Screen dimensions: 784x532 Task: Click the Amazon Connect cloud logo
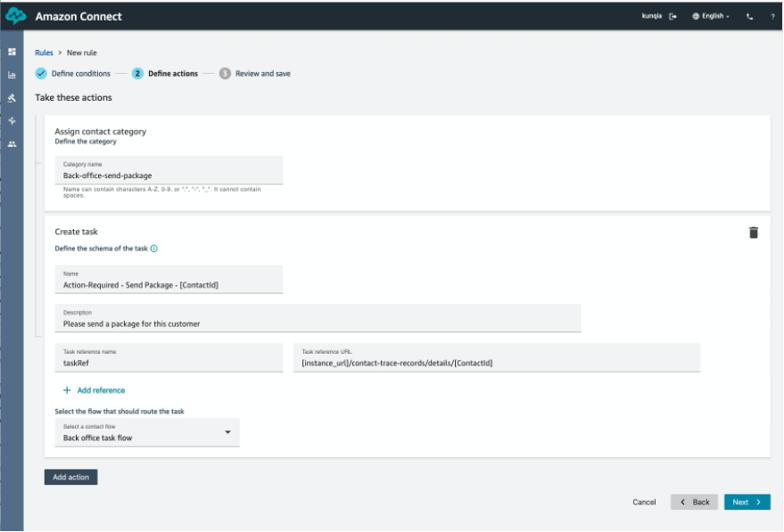[15, 16]
